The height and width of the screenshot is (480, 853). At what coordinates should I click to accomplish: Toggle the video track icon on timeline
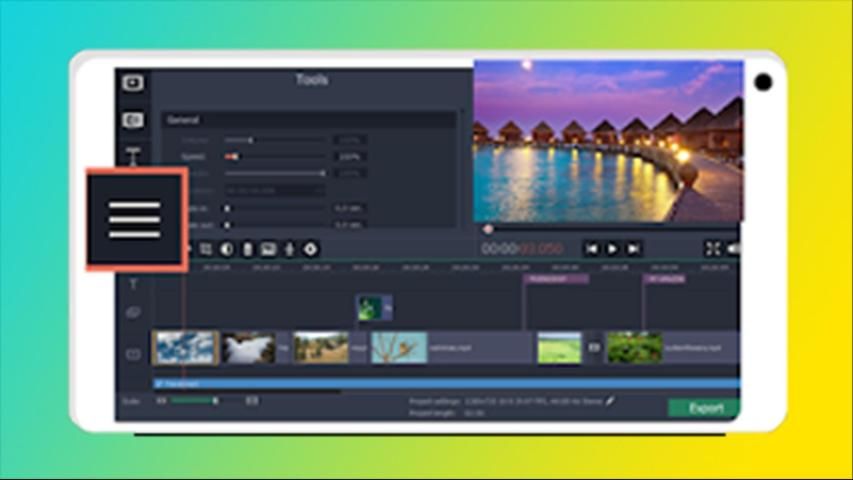coord(133,354)
